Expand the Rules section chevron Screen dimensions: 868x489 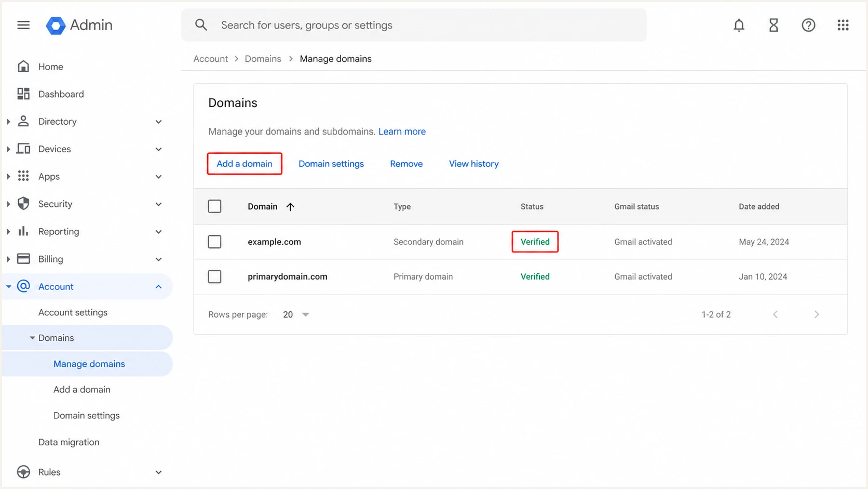point(159,472)
